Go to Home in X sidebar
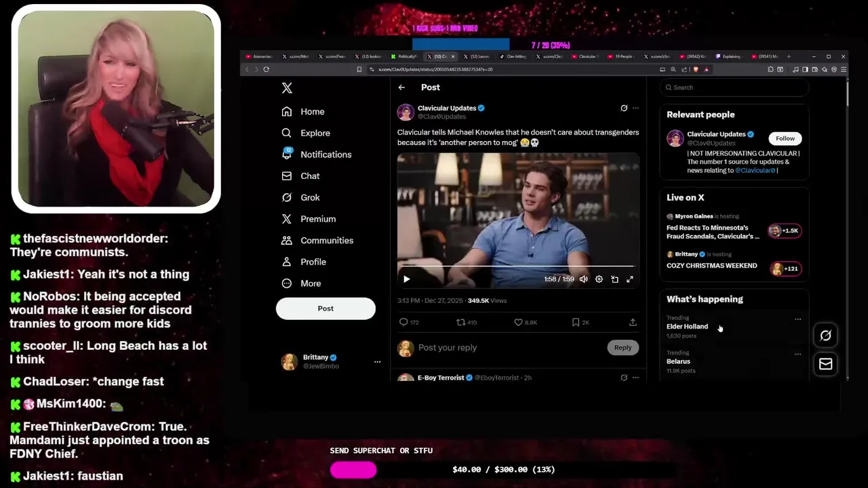The width and height of the screenshot is (868, 488). 303,111
